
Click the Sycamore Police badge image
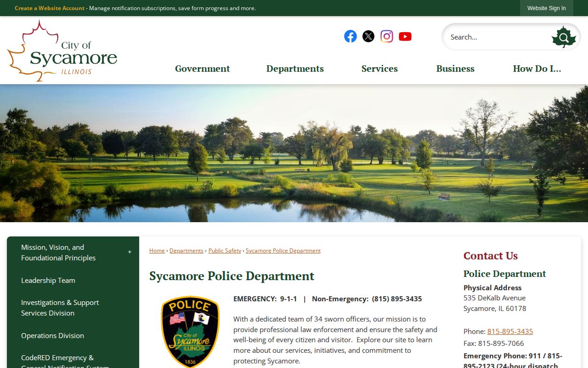[x=190, y=331]
